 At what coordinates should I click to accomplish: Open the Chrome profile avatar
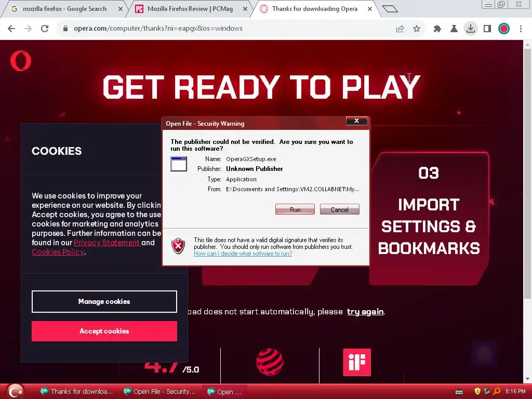tap(504, 29)
